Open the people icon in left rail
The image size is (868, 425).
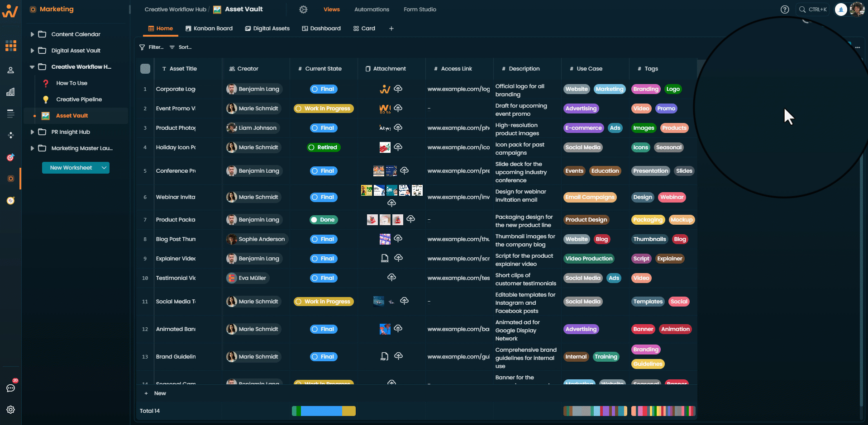(x=11, y=70)
